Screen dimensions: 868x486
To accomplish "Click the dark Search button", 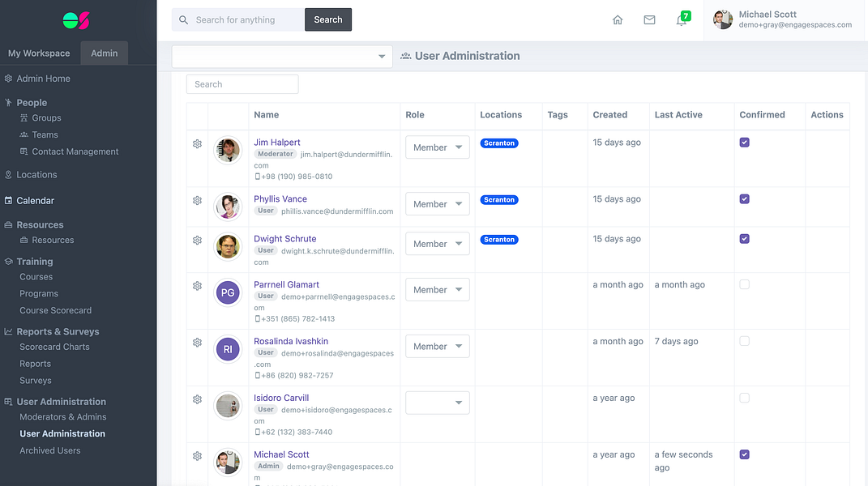I will coord(328,19).
